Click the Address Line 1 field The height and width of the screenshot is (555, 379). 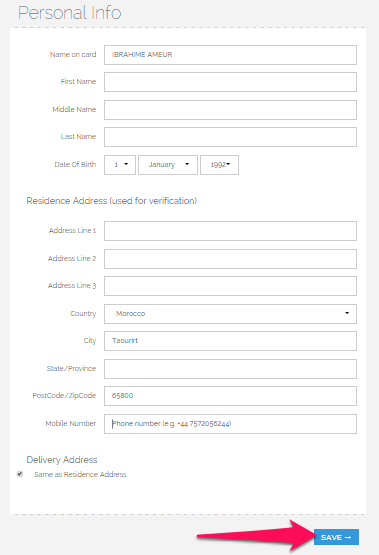tap(230, 231)
